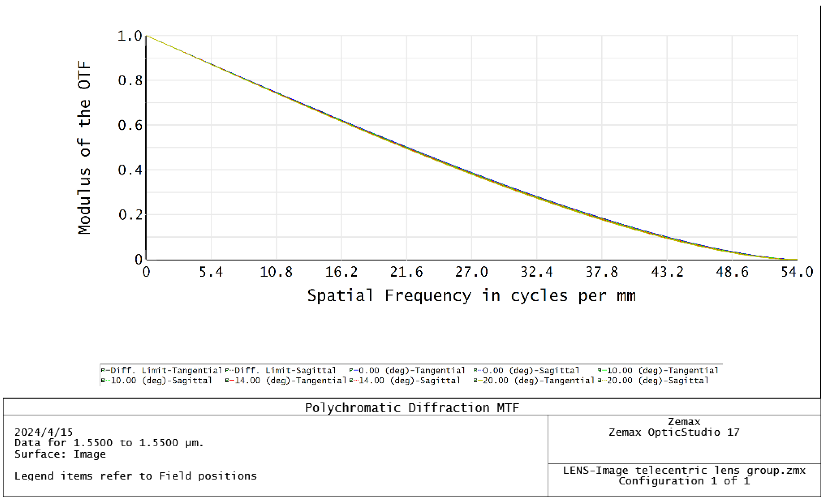Click the Polychromatic Diffraction MTF title

pyautogui.click(x=412, y=408)
